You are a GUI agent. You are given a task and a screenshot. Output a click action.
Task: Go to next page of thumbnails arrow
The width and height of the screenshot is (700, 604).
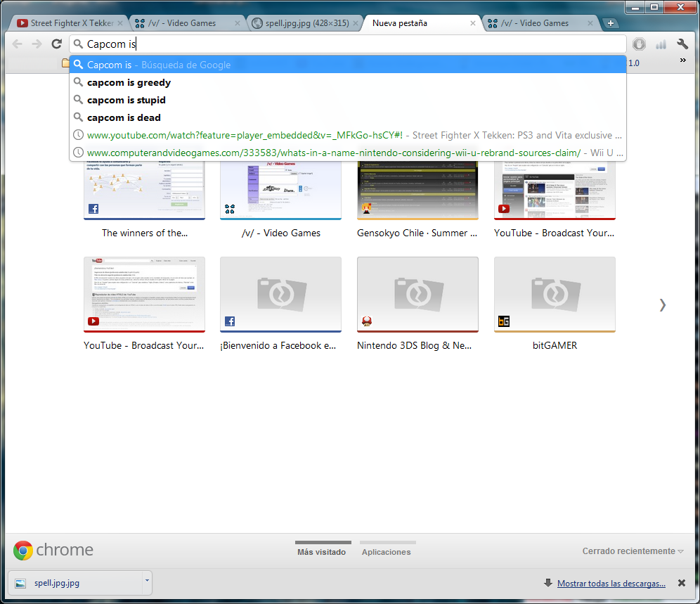coord(663,305)
